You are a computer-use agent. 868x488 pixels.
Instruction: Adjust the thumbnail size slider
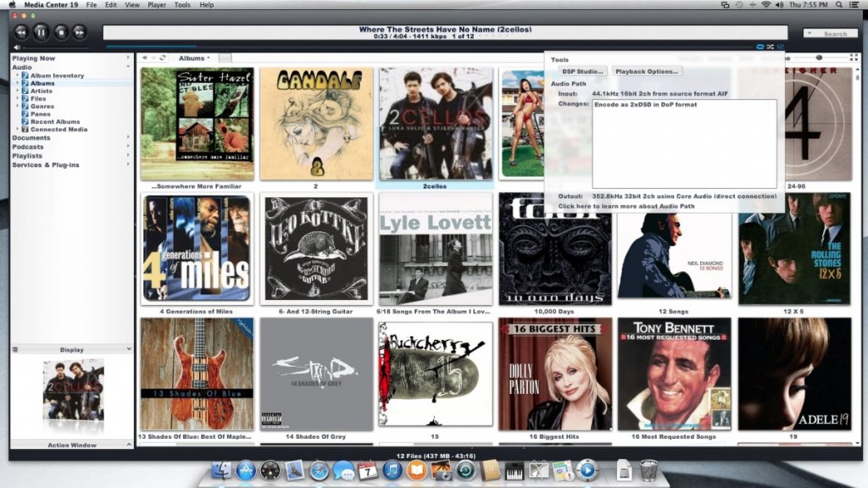(819, 58)
